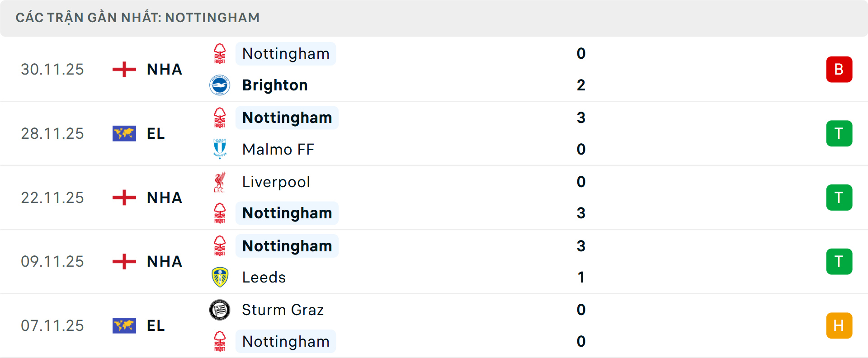868x358 pixels.
Task: Open the Liverpool team link
Action: (x=276, y=182)
